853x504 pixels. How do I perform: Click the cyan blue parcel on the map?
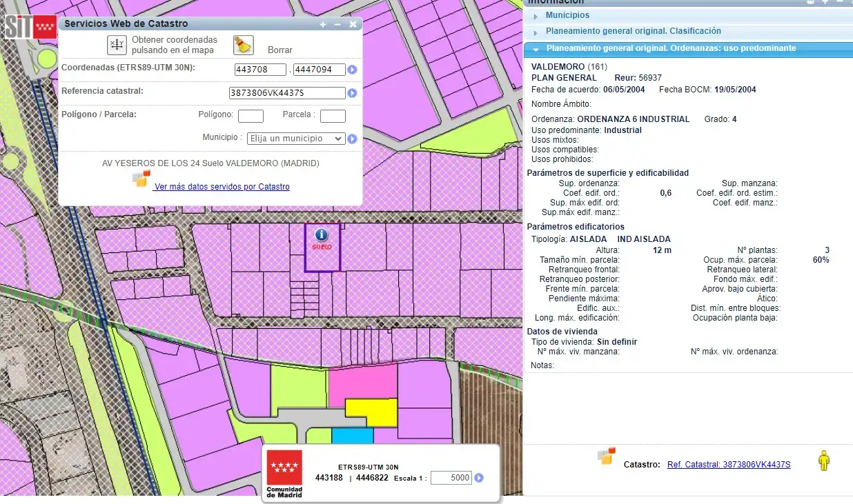(x=352, y=436)
